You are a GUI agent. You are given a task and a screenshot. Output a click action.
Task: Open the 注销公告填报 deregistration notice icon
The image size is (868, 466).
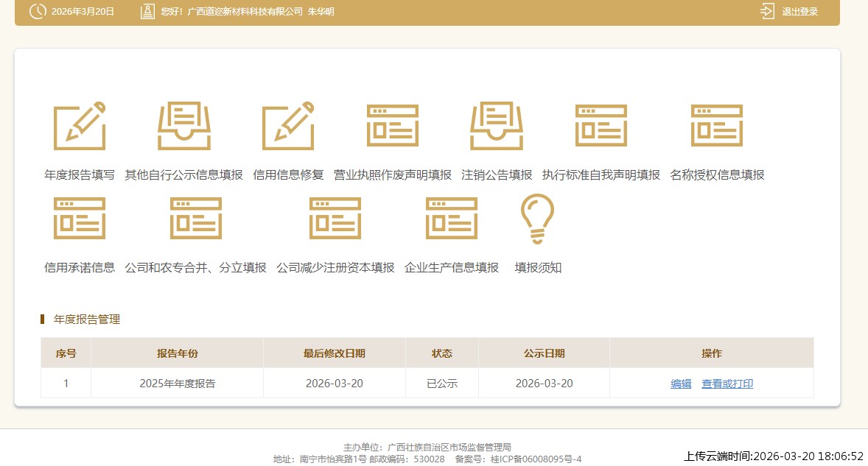click(497, 125)
